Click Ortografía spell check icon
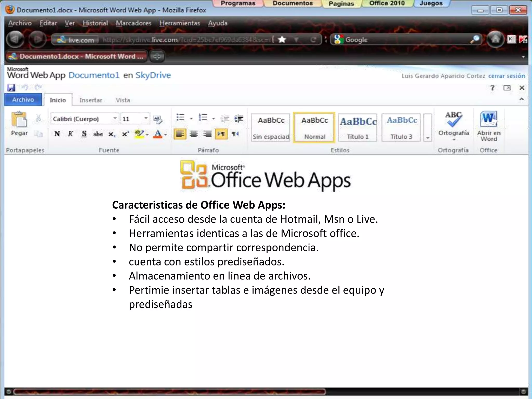This screenshot has width=532, height=399. [x=454, y=119]
